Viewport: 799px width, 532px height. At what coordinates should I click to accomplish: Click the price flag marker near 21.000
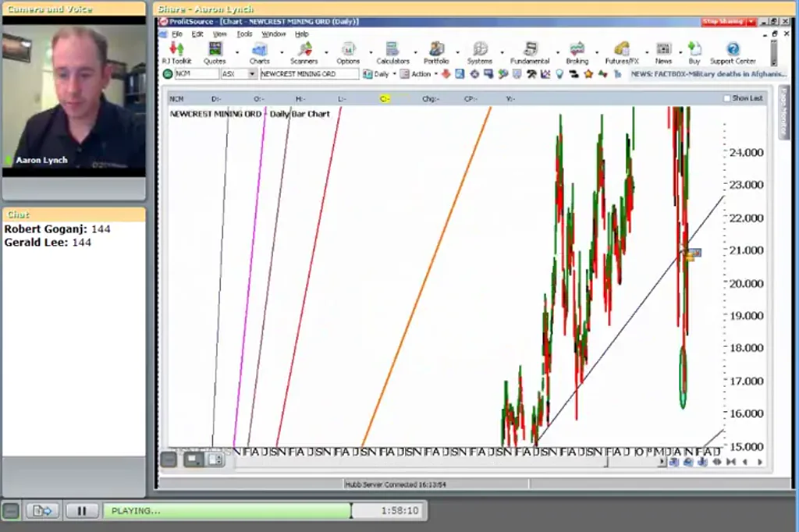[x=693, y=254]
